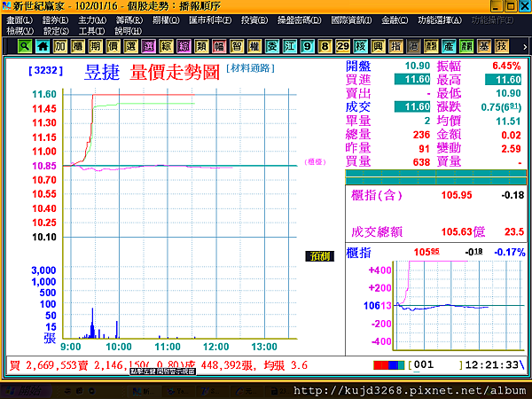Click 成交總額 value 105.63億
Screen dimensions: 532x399
[x=463, y=231]
